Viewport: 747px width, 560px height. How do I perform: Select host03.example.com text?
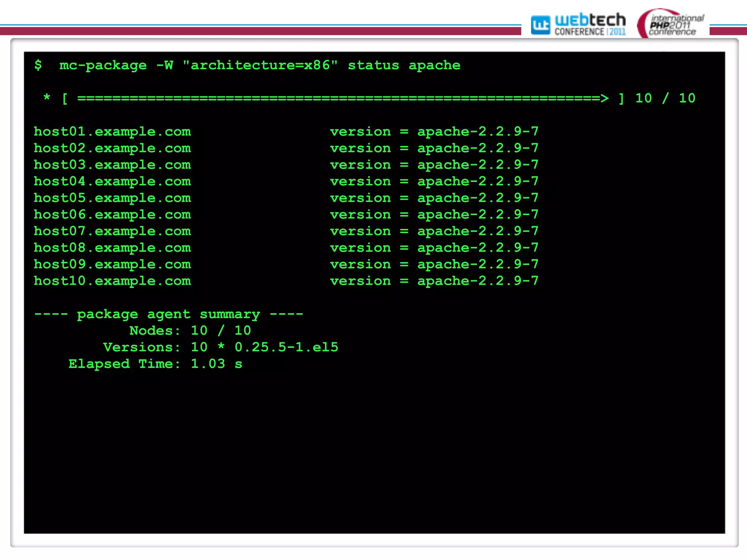tap(112, 165)
